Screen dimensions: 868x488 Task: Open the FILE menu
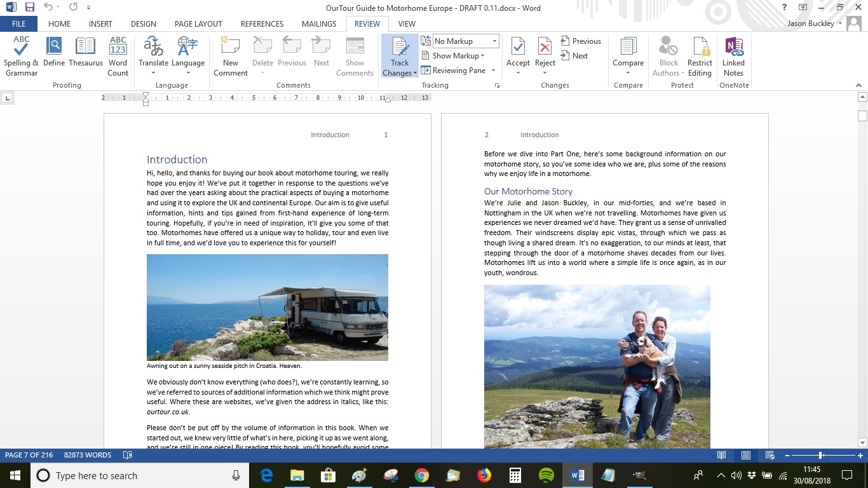tap(18, 24)
